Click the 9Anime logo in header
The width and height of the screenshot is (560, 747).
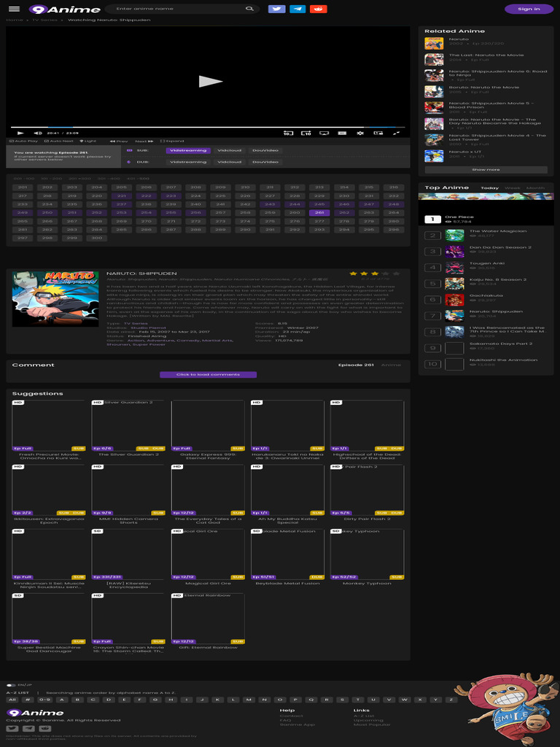coord(64,9)
